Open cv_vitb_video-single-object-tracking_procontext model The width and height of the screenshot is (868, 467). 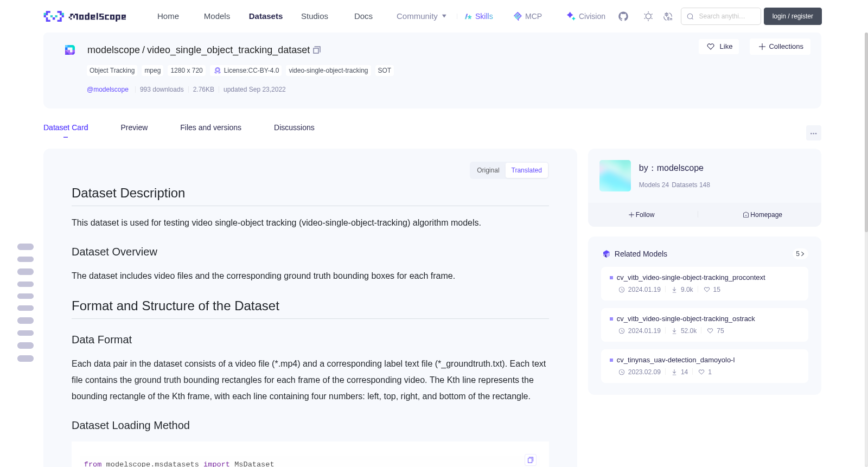[x=691, y=278]
